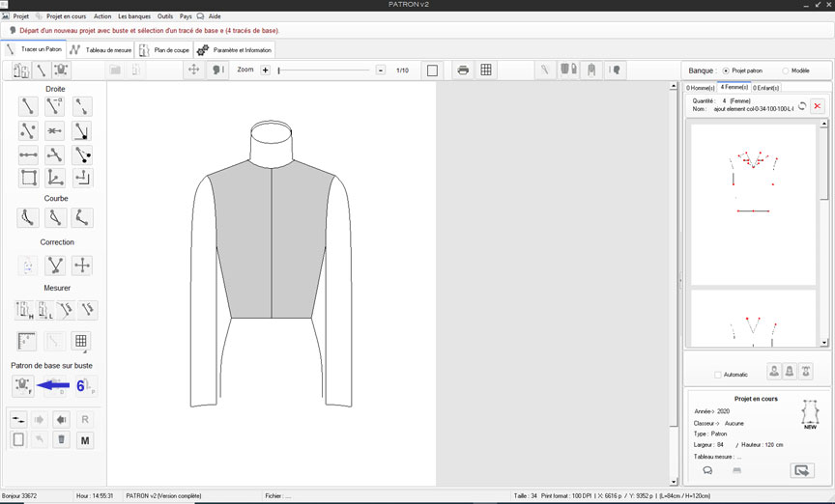Click the four-arrow move tool under Correction
Viewport: 835px width, 504px height.
point(83,266)
